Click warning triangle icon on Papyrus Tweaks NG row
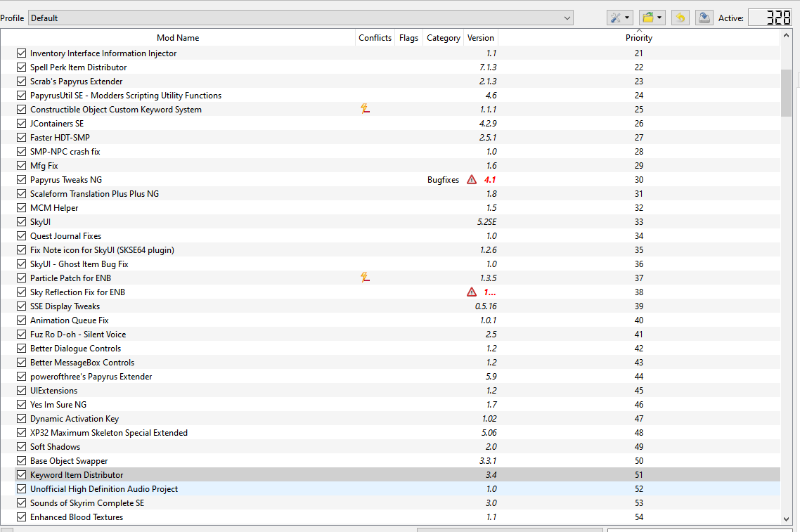Screen dimensions: 800x532 pos(472,179)
